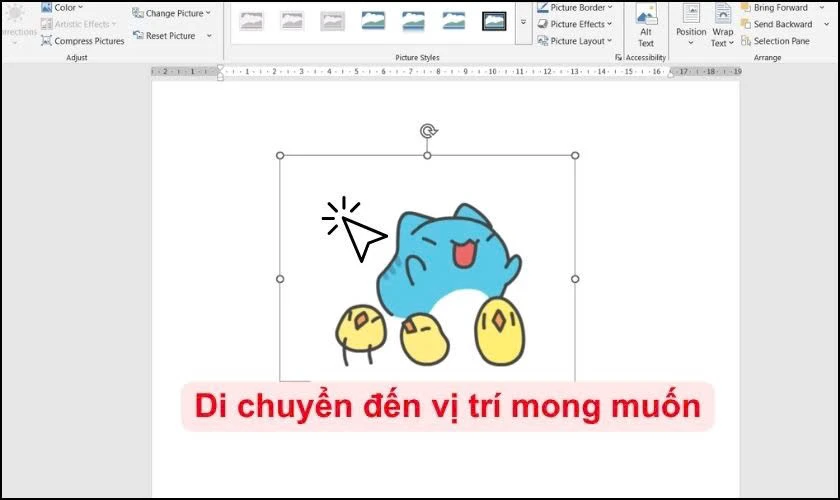Viewport: 840px width, 500px height.
Task: Open Picture Effects dropdown
Action: point(574,24)
